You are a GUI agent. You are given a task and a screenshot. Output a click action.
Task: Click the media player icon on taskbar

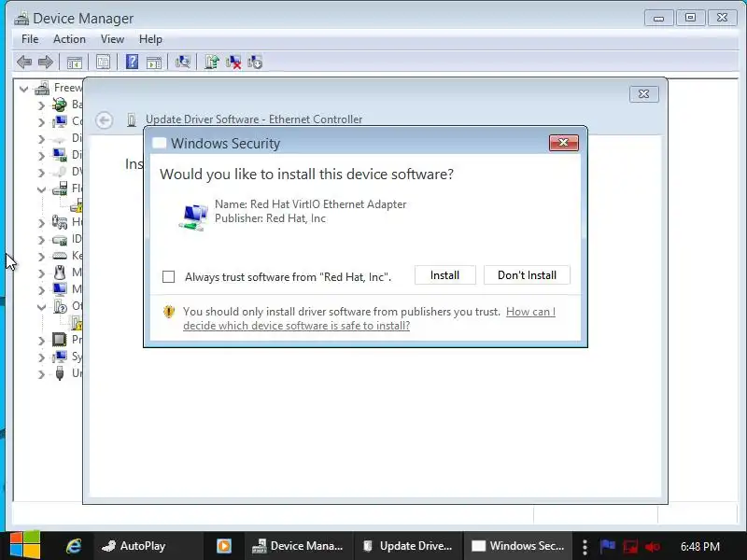coord(224,546)
